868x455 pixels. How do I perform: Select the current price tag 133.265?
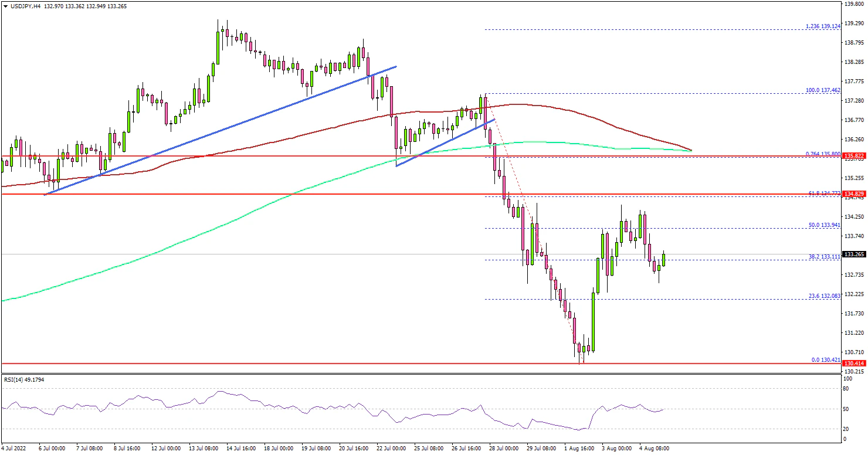pyautogui.click(x=853, y=254)
